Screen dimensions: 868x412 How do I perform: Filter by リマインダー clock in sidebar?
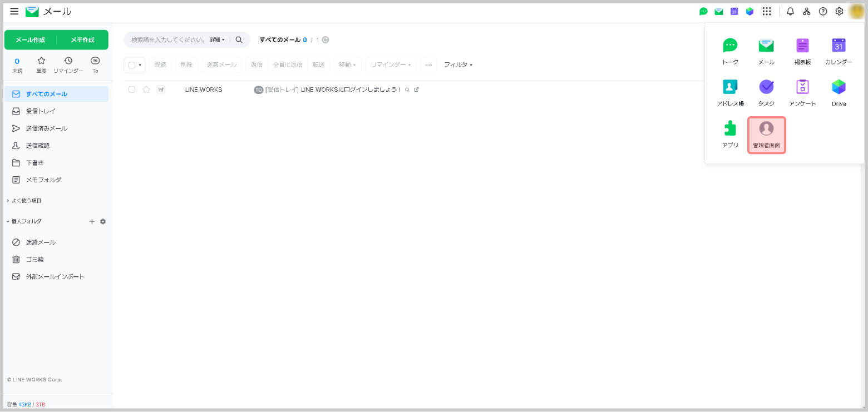click(x=68, y=64)
